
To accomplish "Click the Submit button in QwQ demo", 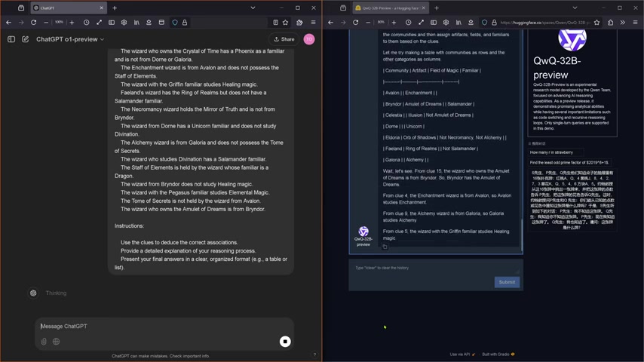I will 507,282.
